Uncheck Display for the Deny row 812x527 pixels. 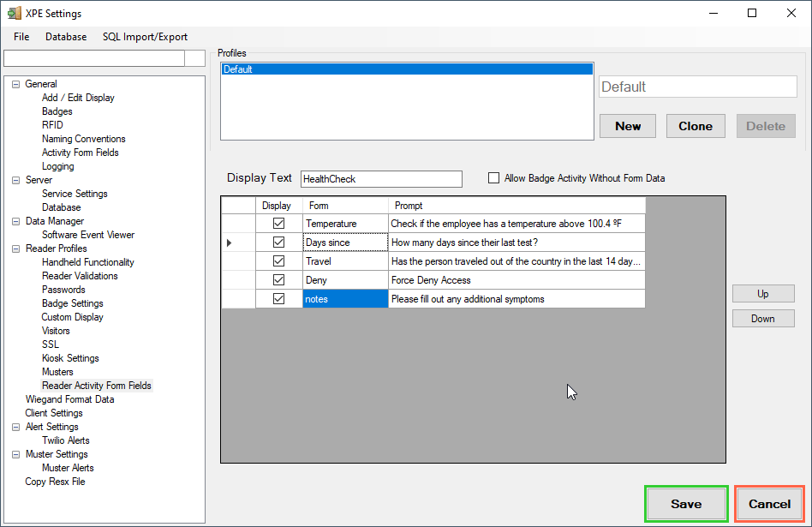coord(278,280)
